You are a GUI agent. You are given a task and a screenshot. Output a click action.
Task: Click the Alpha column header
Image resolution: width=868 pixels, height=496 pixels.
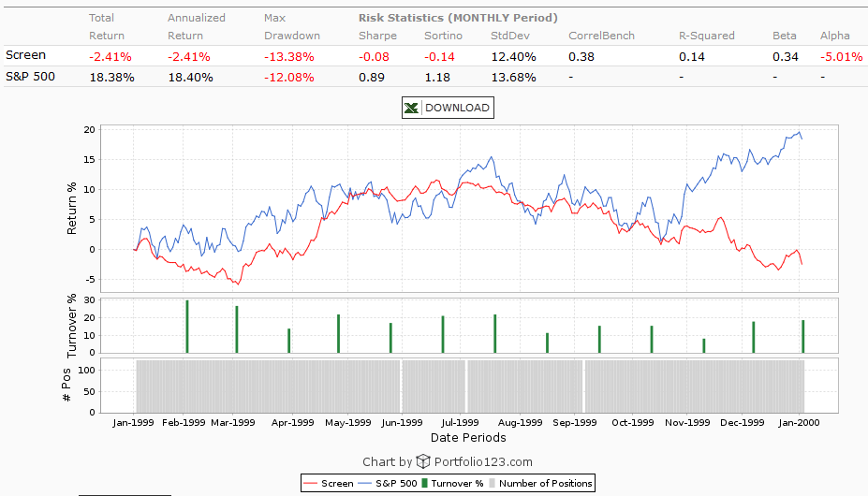835,36
